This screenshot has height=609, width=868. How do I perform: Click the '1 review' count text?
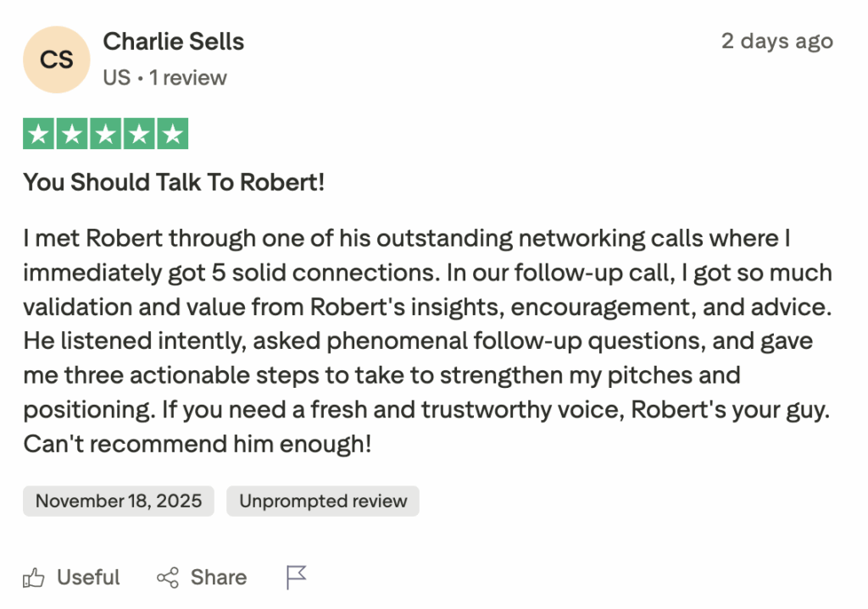(x=188, y=78)
